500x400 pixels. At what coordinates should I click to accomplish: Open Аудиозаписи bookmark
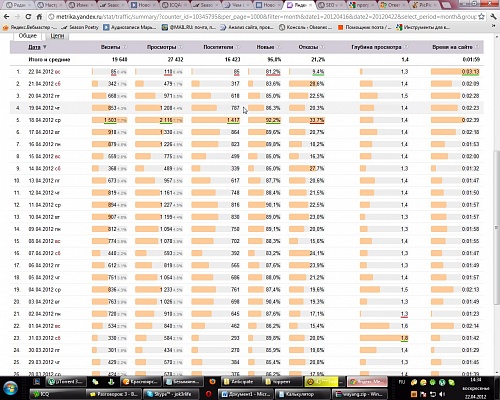(129, 27)
